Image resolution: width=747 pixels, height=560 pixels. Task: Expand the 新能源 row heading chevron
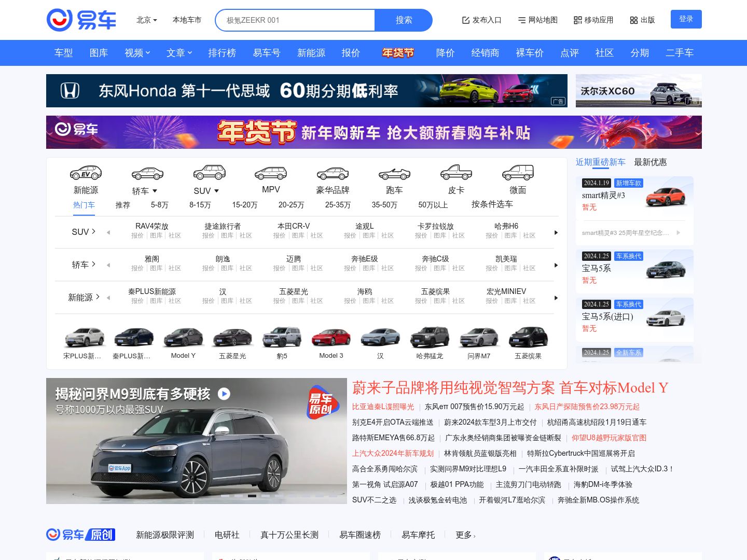[x=98, y=297]
